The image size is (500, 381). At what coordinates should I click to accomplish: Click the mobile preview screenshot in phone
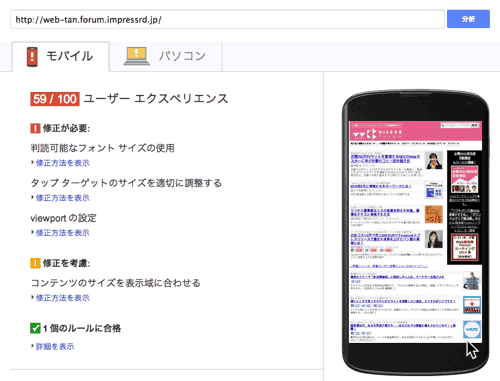(x=415, y=232)
